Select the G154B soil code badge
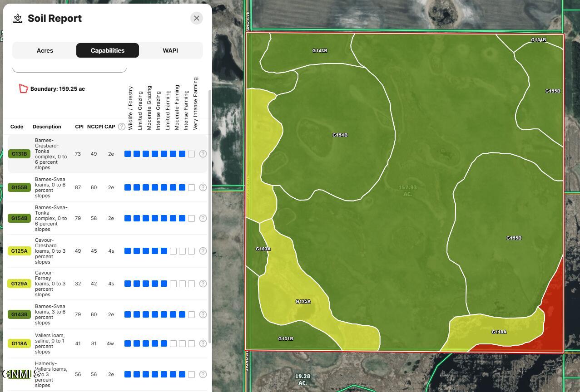580x392 pixels. [19, 218]
